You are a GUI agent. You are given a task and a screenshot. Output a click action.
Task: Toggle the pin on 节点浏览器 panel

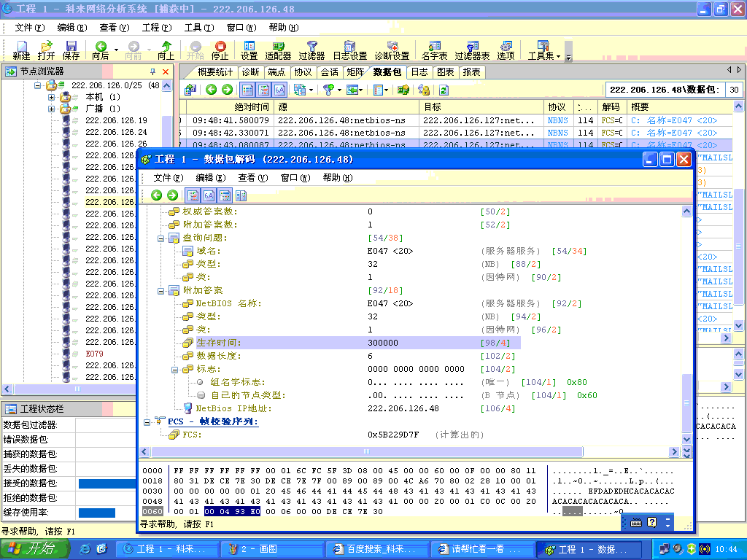click(152, 71)
